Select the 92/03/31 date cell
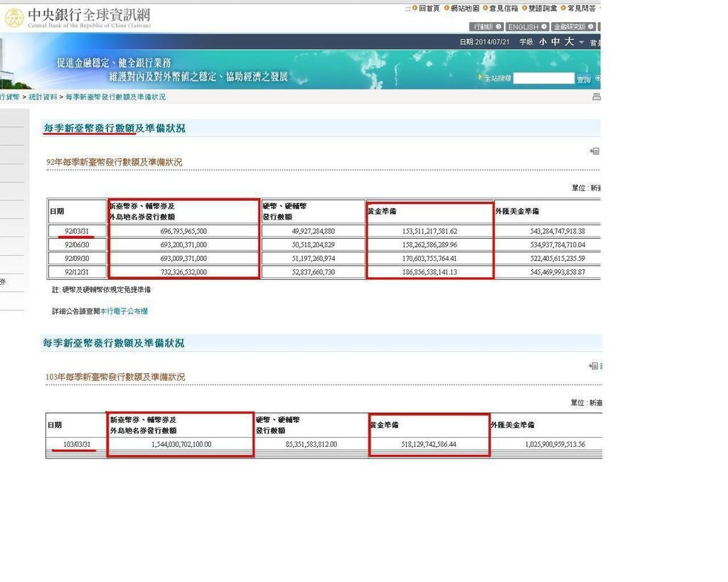728x582 pixels. point(77,231)
